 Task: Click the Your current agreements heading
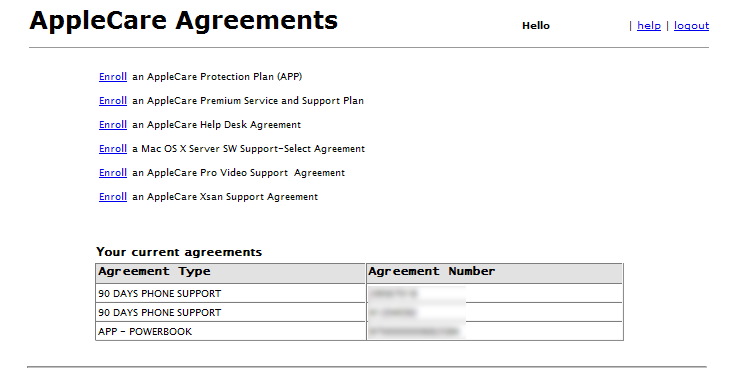[179, 252]
